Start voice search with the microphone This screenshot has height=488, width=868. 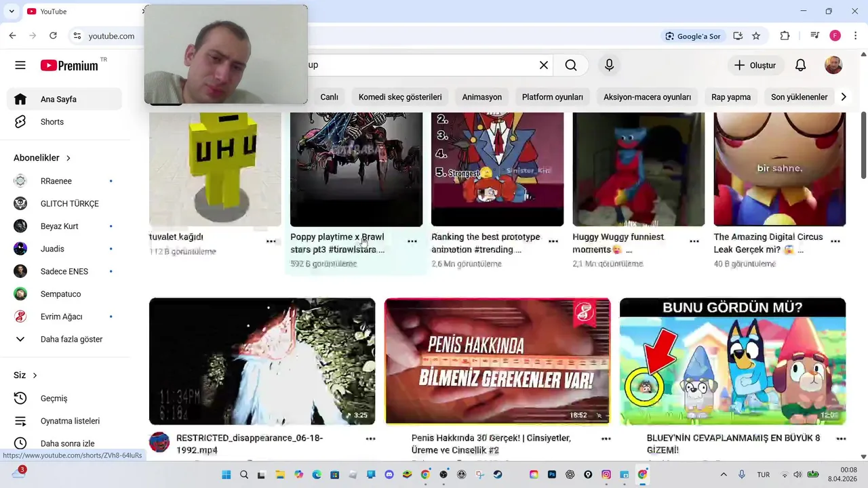(x=609, y=65)
